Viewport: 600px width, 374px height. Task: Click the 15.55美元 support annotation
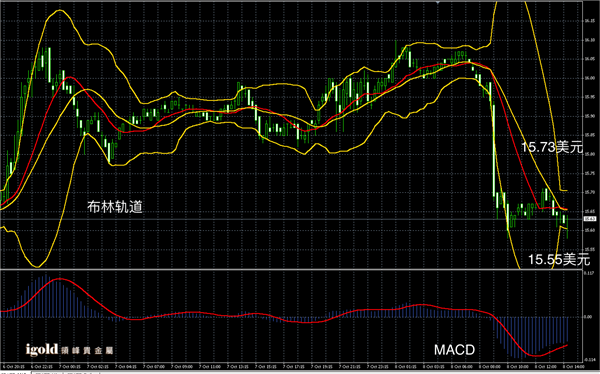(559, 260)
